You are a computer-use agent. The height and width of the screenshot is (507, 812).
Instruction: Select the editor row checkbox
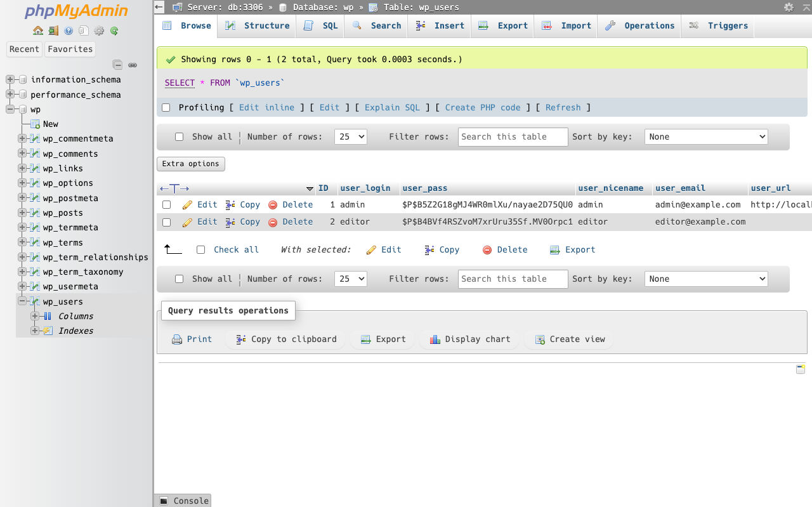point(166,222)
